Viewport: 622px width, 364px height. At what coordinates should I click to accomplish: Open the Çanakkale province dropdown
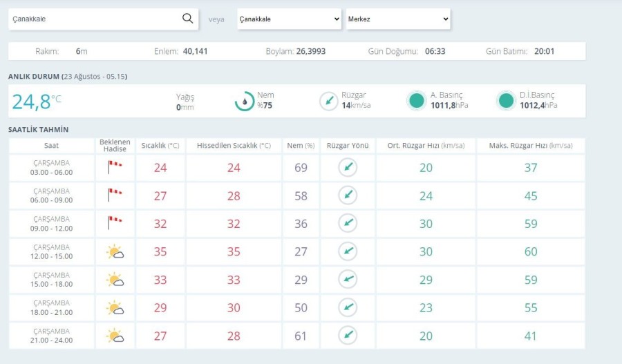tap(289, 19)
